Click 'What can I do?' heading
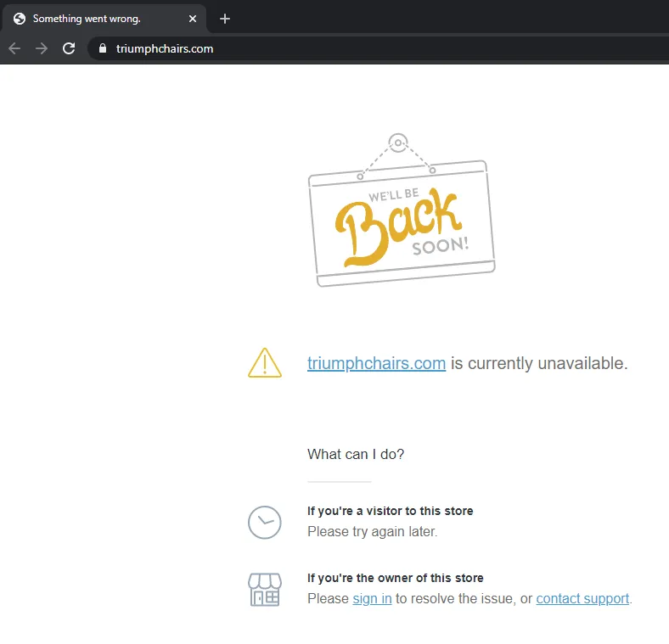The height and width of the screenshot is (644, 669). pos(356,454)
